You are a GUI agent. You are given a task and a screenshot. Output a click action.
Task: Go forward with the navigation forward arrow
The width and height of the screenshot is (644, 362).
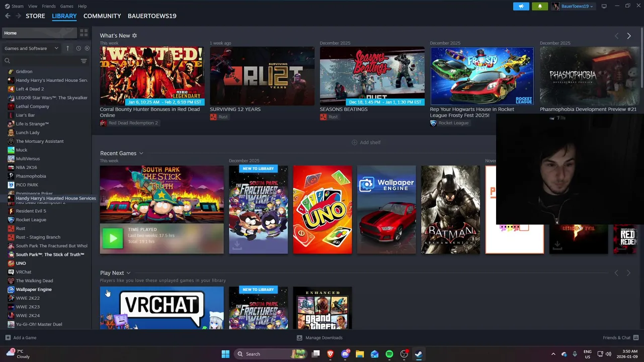[18, 16]
